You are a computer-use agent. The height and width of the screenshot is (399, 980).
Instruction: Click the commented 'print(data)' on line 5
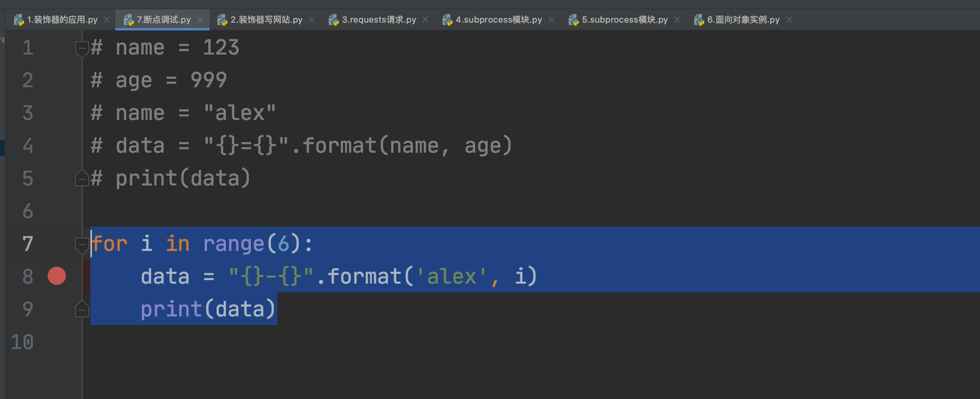[x=183, y=179]
